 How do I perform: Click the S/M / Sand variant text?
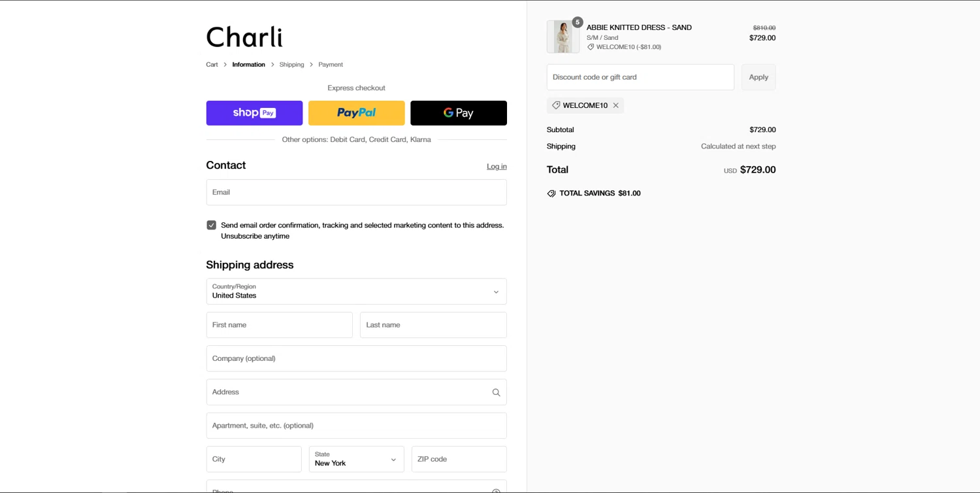[602, 38]
